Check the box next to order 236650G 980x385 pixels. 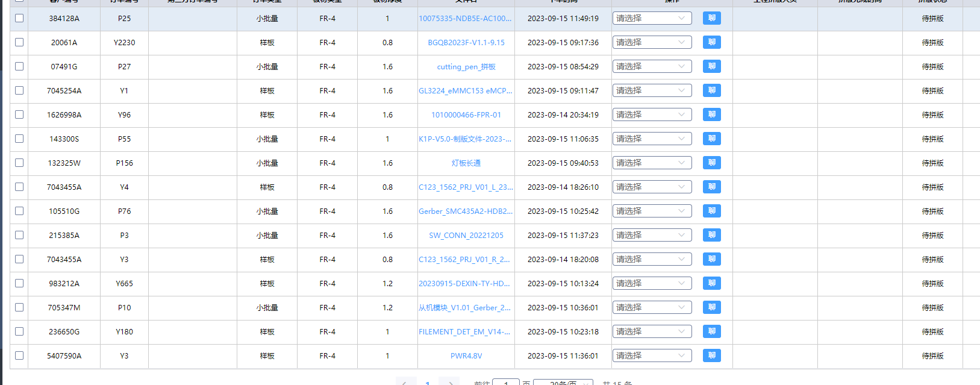19,331
